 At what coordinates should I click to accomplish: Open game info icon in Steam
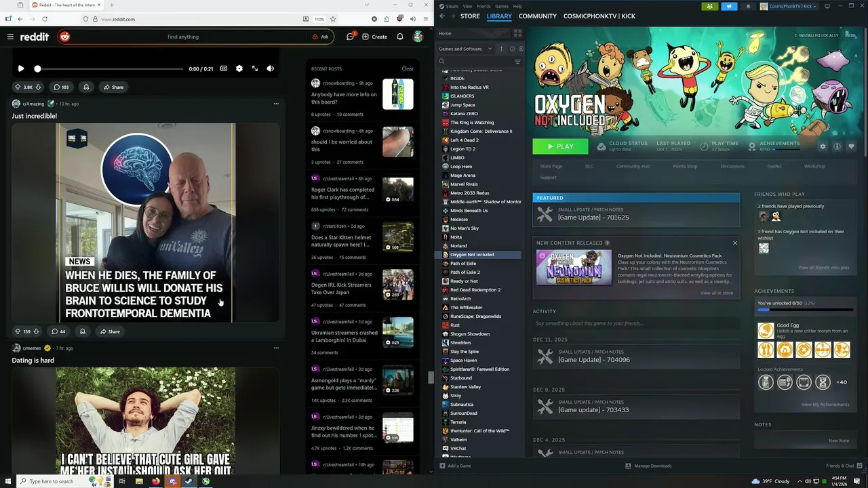(x=837, y=146)
